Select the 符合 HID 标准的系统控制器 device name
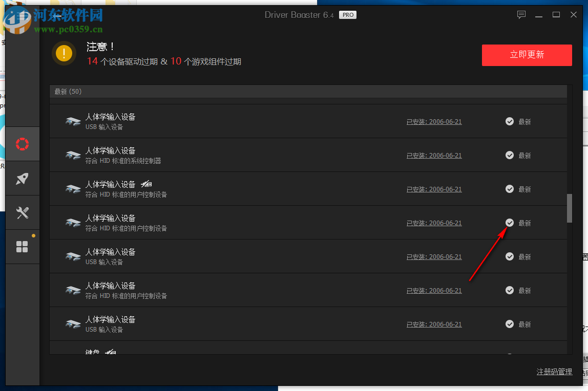 (x=123, y=161)
